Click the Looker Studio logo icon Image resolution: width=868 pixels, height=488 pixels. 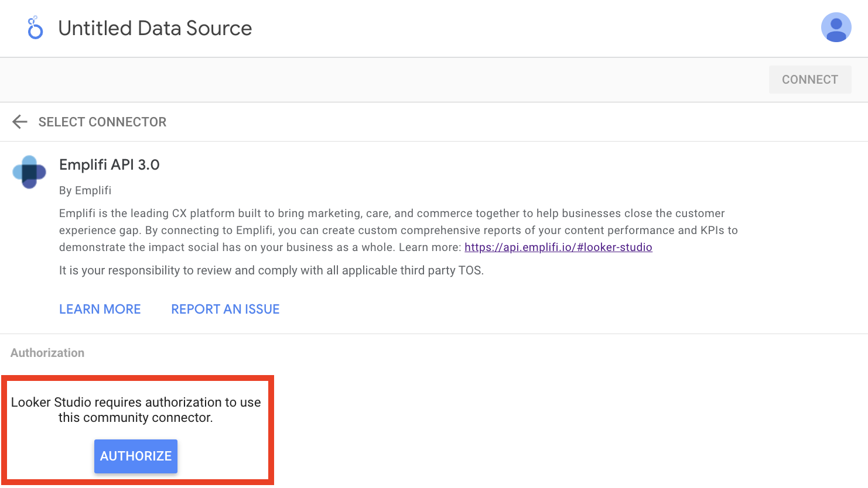35,28
